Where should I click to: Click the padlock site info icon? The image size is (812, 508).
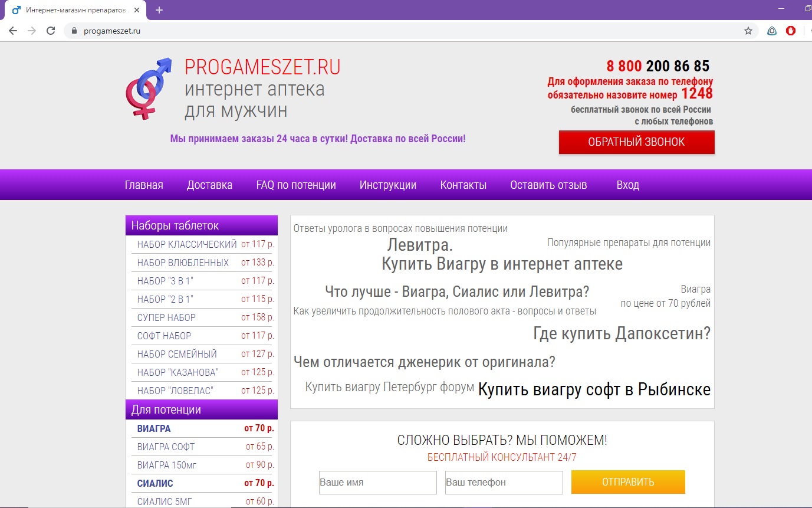tap(74, 31)
